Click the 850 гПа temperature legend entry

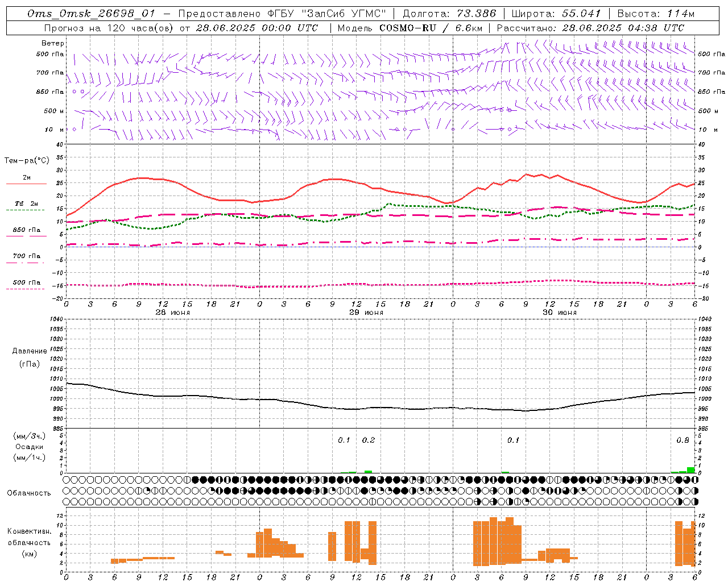[27, 230]
